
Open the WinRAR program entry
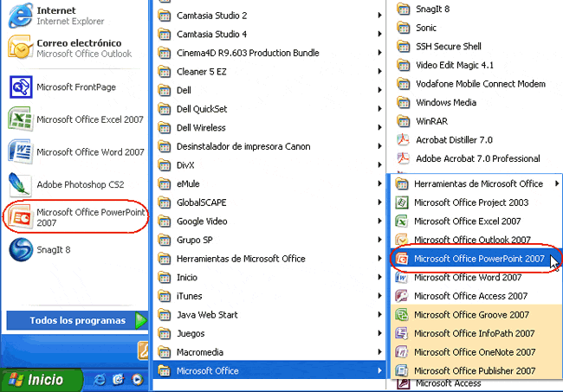click(x=434, y=121)
